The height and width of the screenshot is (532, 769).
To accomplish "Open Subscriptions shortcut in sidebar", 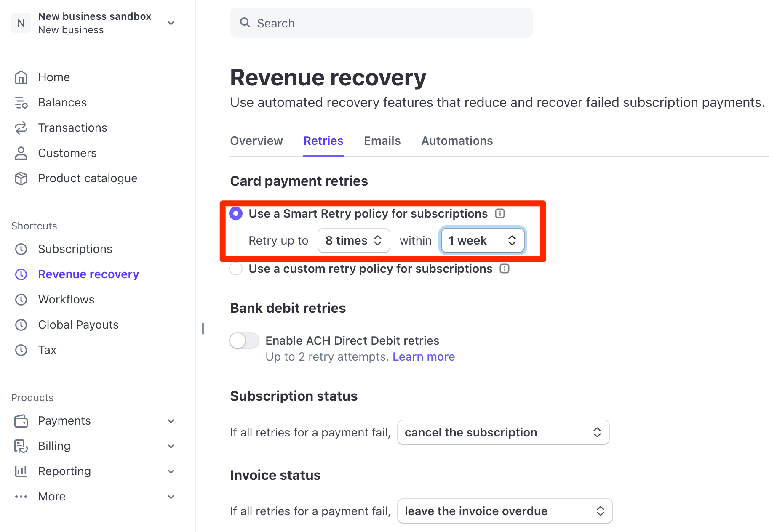I will pyautogui.click(x=75, y=249).
